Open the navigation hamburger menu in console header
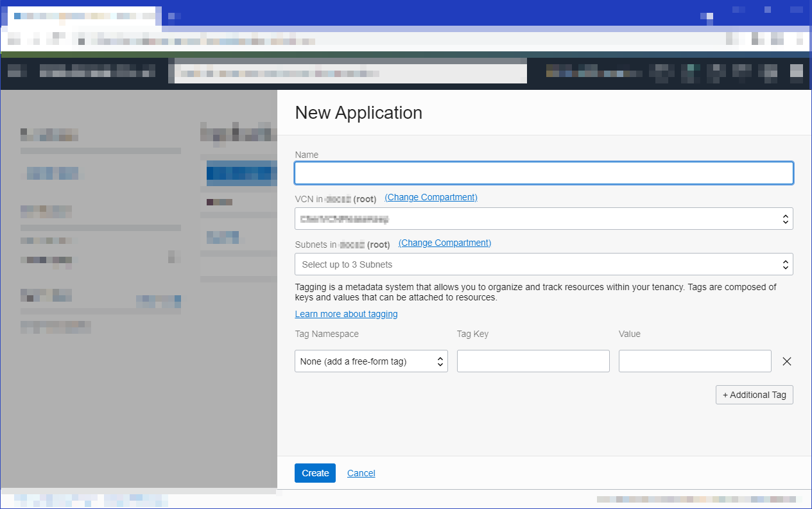 (x=16, y=71)
